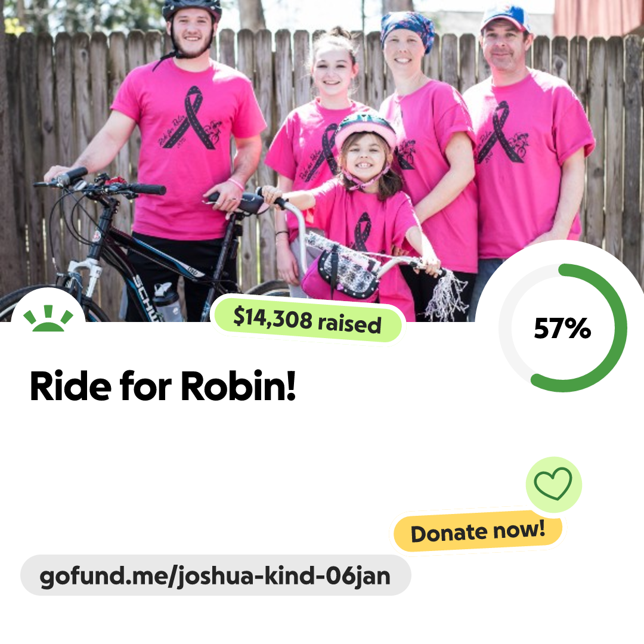The image size is (644, 644).
Task: Click the yellow Donate now! button
Action: click(x=478, y=531)
